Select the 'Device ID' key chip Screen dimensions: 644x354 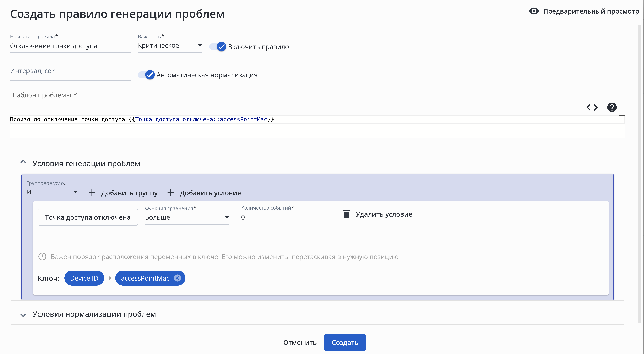click(84, 278)
